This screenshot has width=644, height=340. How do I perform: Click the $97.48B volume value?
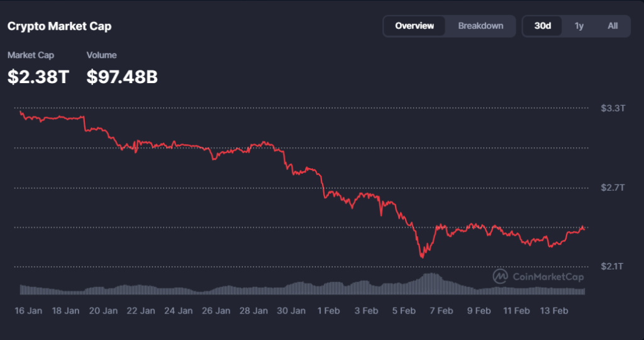(122, 77)
